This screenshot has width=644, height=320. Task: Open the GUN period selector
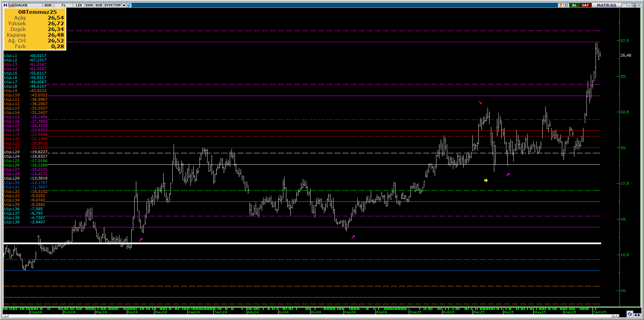tap(48, 5)
